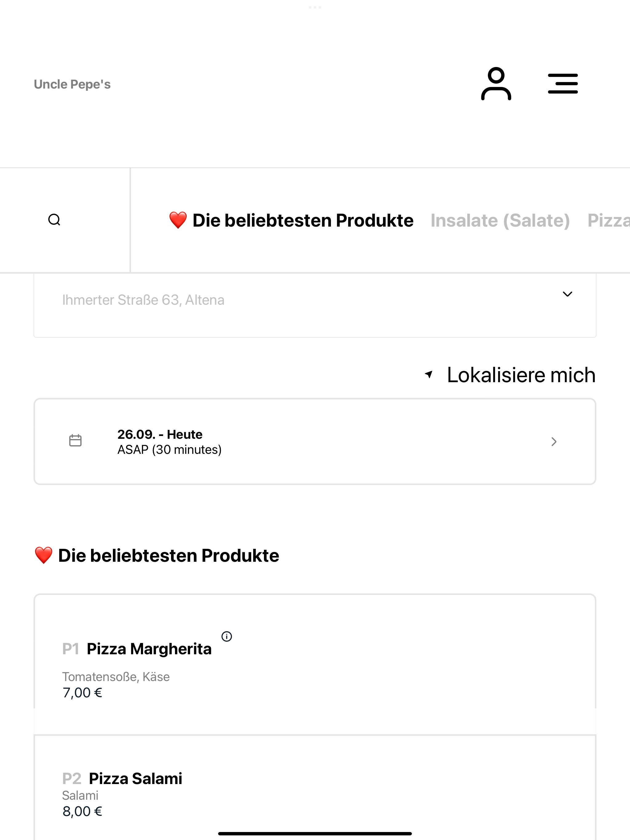This screenshot has height=840, width=630.
Task: Open delivery time options chevron
Action: click(x=554, y=442)
